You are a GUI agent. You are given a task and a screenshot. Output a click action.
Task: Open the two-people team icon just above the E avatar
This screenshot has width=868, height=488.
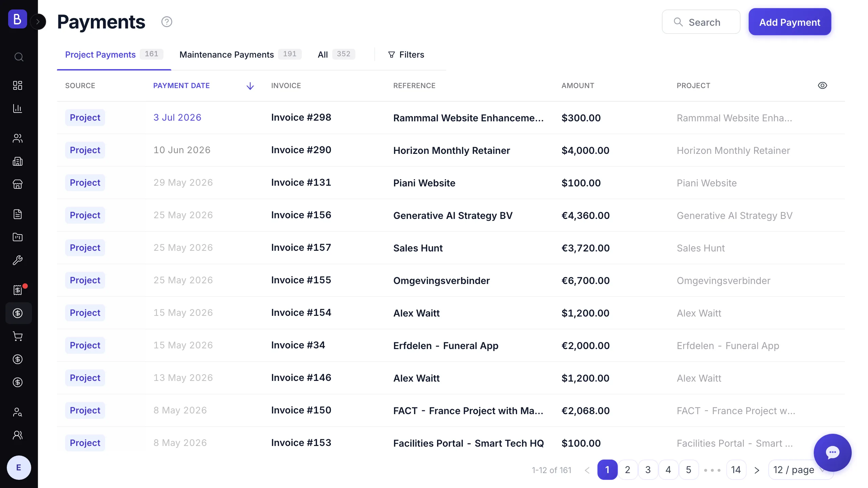tap(18, 435)
